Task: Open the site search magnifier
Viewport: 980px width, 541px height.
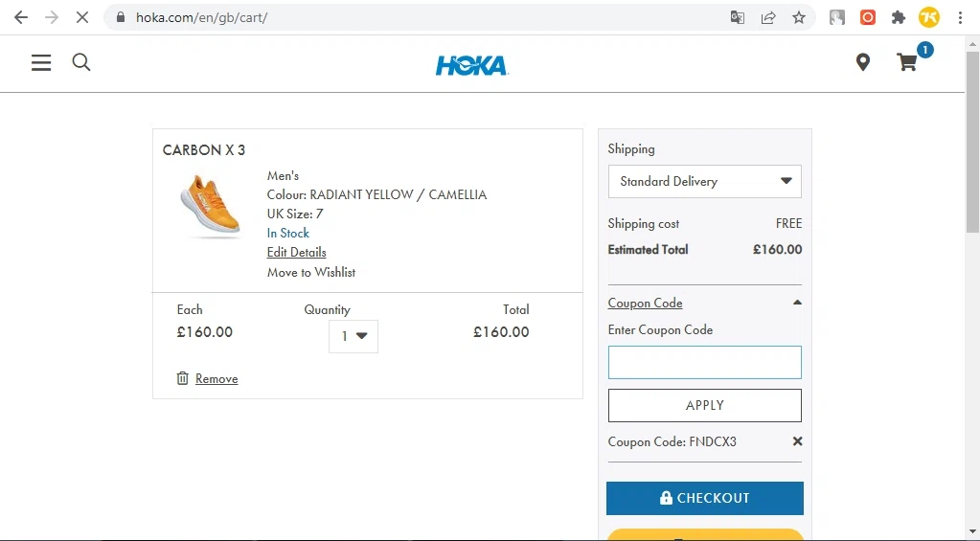Action: 81,62
